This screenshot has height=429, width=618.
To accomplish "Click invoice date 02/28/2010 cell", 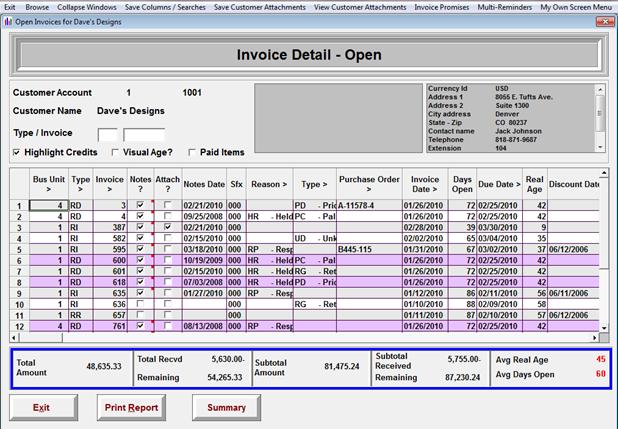I will 425,227.
